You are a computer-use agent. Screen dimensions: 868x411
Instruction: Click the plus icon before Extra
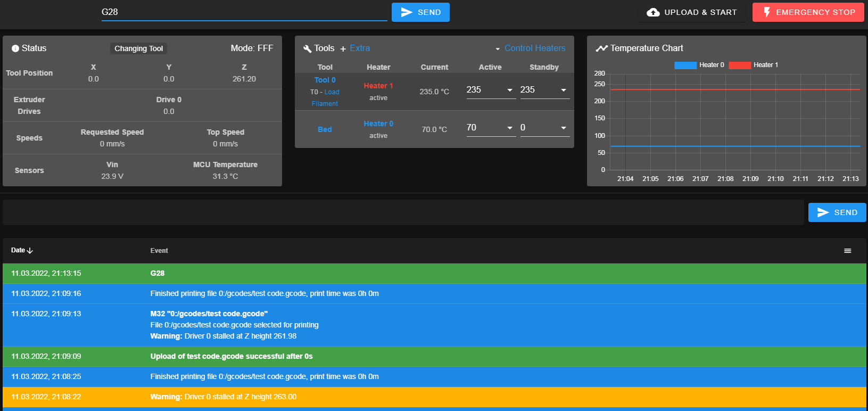(x=343, y=49)
